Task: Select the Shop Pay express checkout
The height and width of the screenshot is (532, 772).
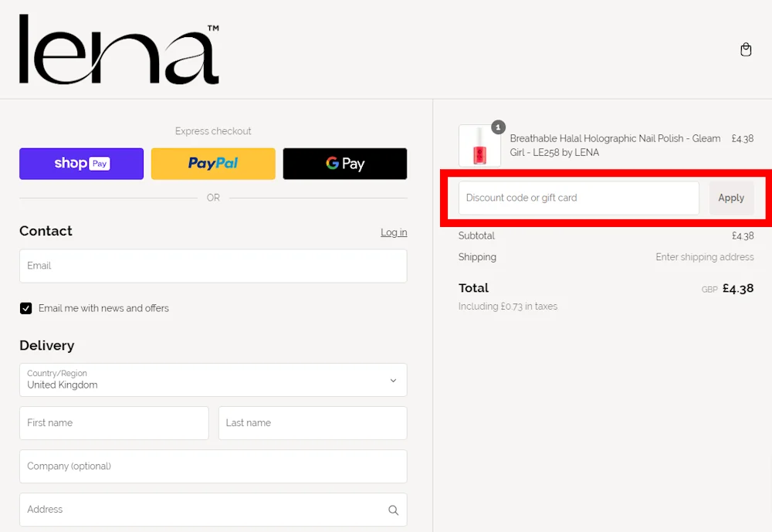Action: pos(81,164)
